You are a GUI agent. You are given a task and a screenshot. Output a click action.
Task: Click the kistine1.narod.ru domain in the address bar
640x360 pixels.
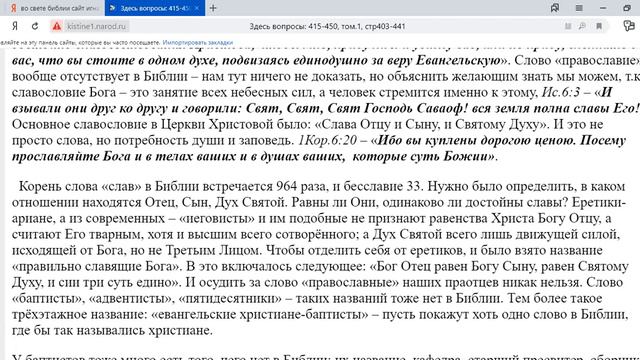point(97,26)
